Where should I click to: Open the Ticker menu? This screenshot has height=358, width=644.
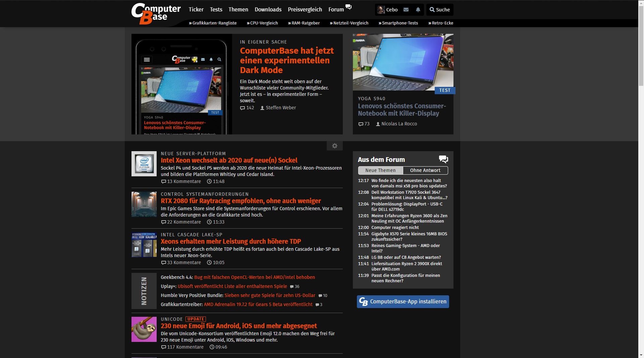tap(196, 9)
